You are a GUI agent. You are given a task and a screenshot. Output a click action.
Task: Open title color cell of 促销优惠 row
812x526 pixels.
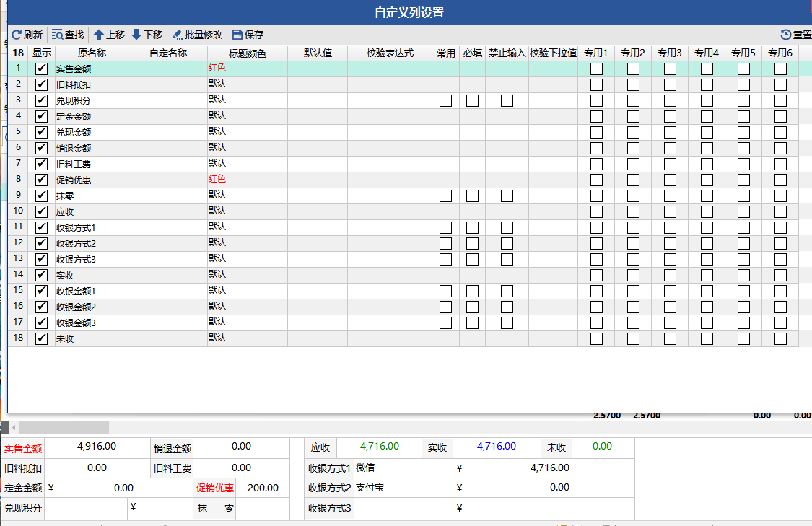tap(247, 180)
